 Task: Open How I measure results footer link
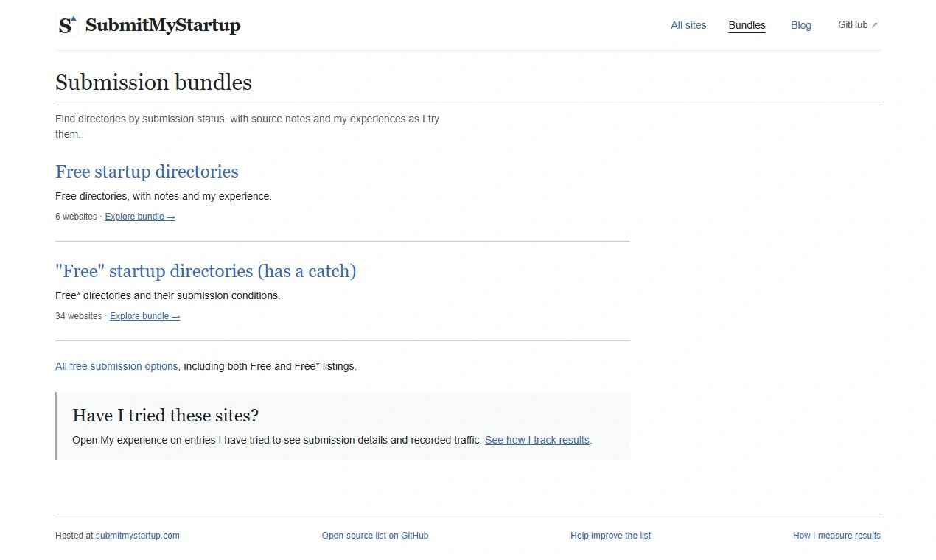(x=837, y=536)
